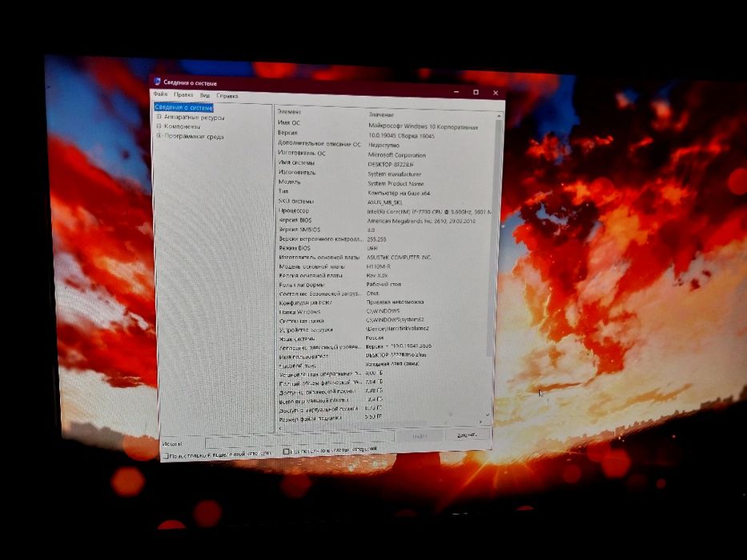Viewport: 747px width, 560px height.
Task: Maximize the Сведения о системе window
Action: (476, 92)
